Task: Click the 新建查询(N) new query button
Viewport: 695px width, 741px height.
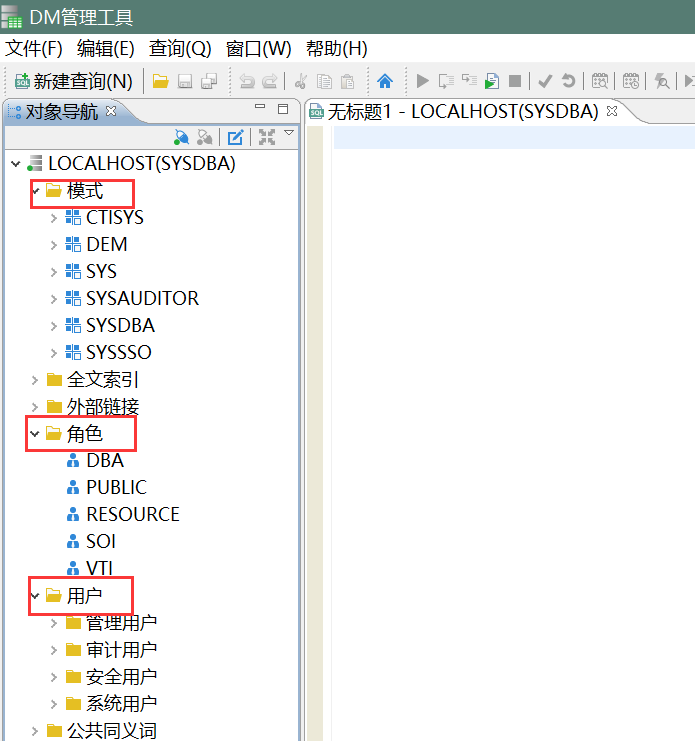Action: (x=73, y=81)
